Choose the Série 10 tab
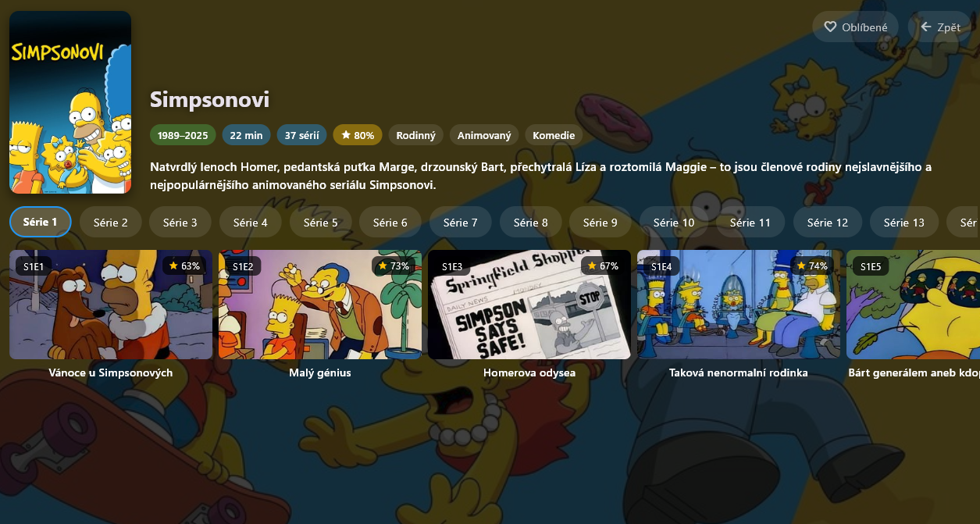The width and height of the screenshot is (980, 524). (675, 222)
